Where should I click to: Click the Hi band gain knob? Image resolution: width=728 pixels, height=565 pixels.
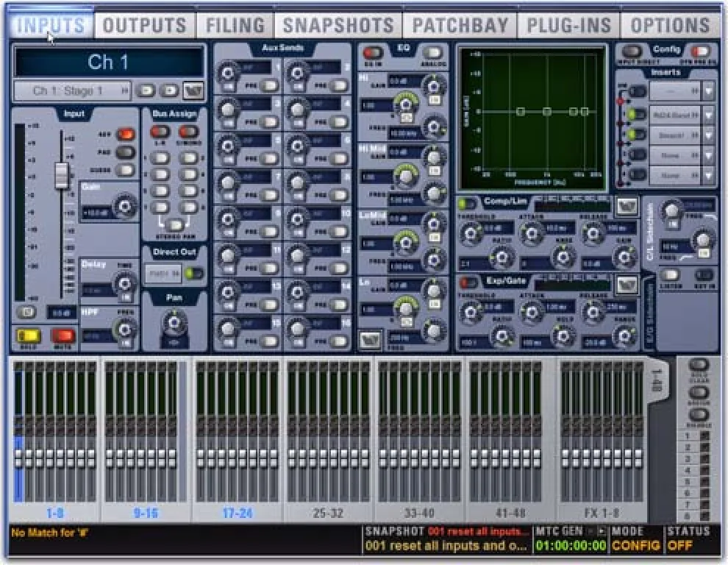pyautogui.click(x=432, y=86)
